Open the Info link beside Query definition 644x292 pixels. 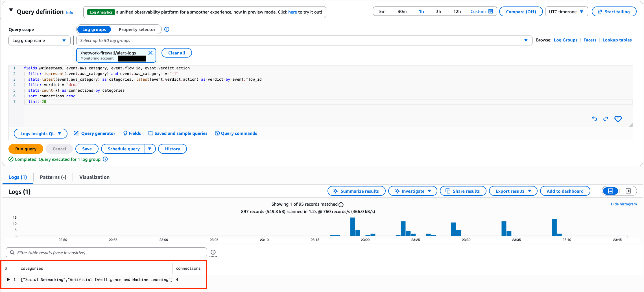coord(70,12)
